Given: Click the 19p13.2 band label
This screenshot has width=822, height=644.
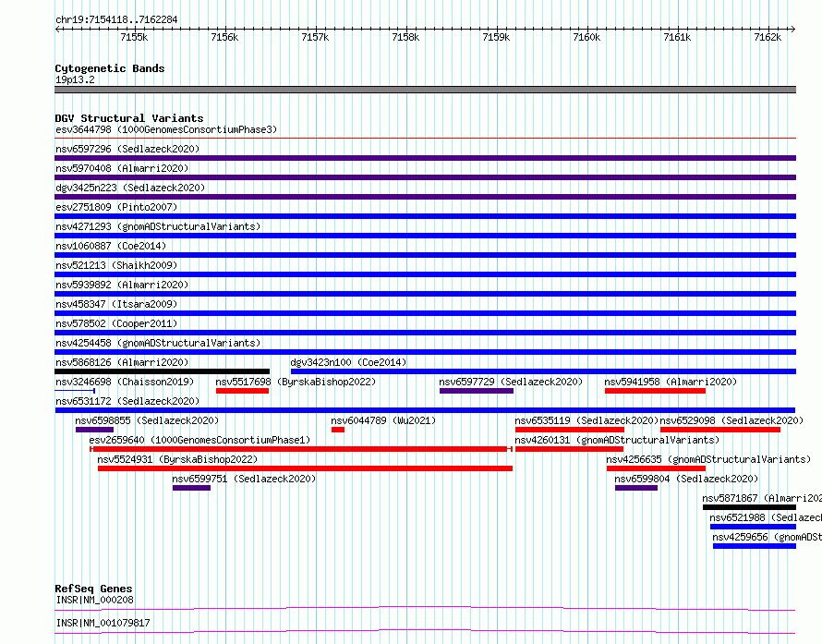Looking at the screenshot, I should pyautogui.click(x=75, y=79).
